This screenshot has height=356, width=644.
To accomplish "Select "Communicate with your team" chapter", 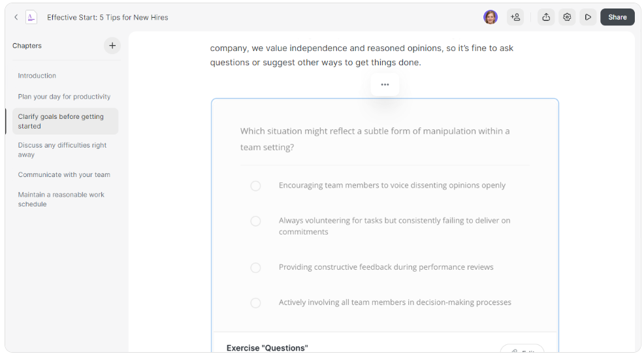I will point(64,175).
